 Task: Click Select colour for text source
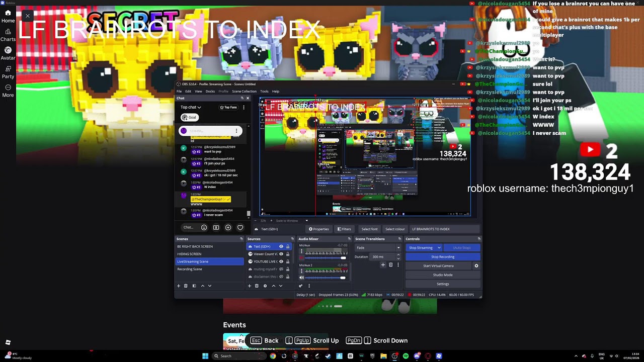(x=395, y=229)
